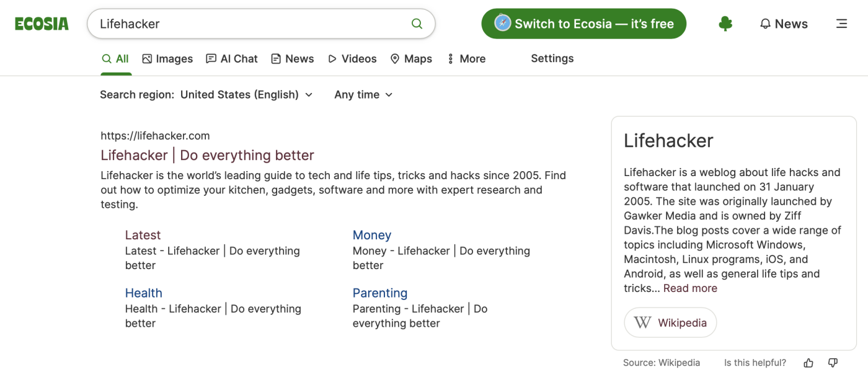Screen dimensions: 868x372
Task: Click the magnifying glass search icon
Action: (417, 24)
